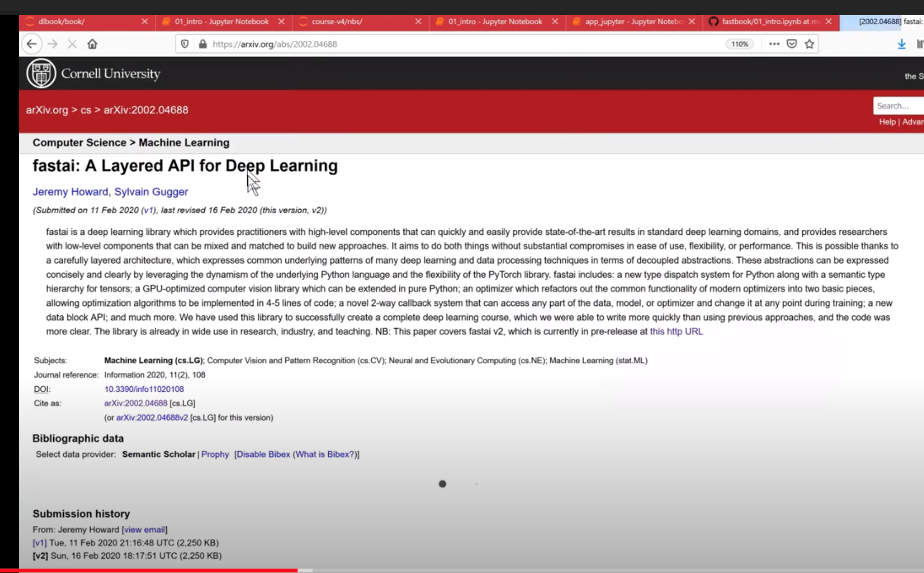Open author Jeremy Howard link
This screenshot has width=924, height=573.
(x=70, y=192)
